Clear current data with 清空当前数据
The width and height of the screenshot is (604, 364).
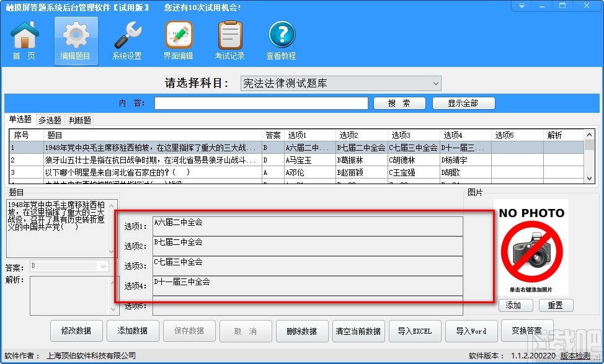point(358,331)
